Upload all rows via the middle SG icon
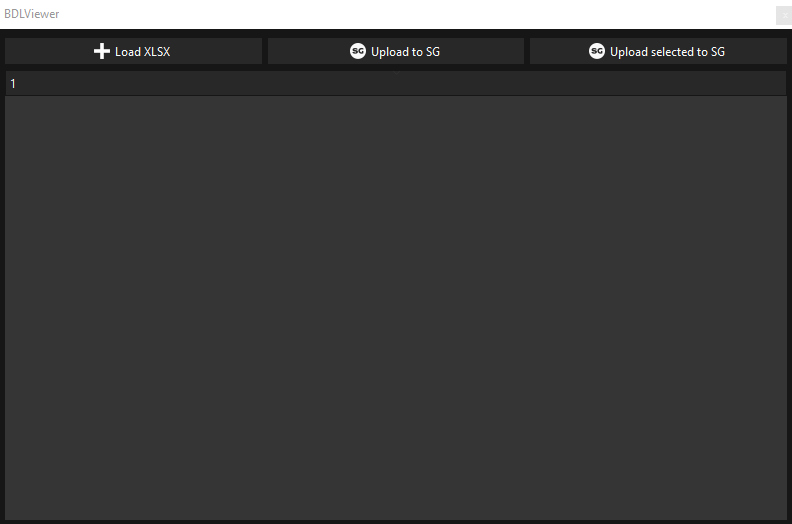This screenshot has width=792, height=524. (x=357, y=51)
